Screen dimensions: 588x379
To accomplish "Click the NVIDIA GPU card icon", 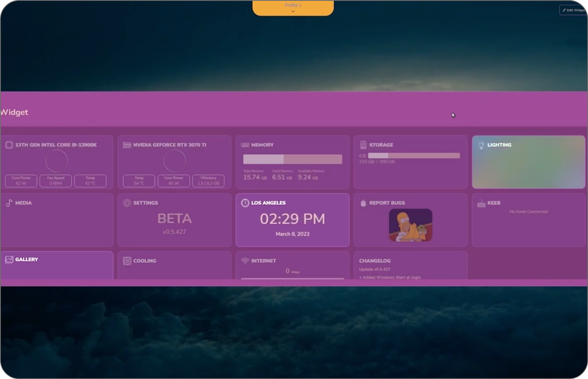I will tap(127, 145).
